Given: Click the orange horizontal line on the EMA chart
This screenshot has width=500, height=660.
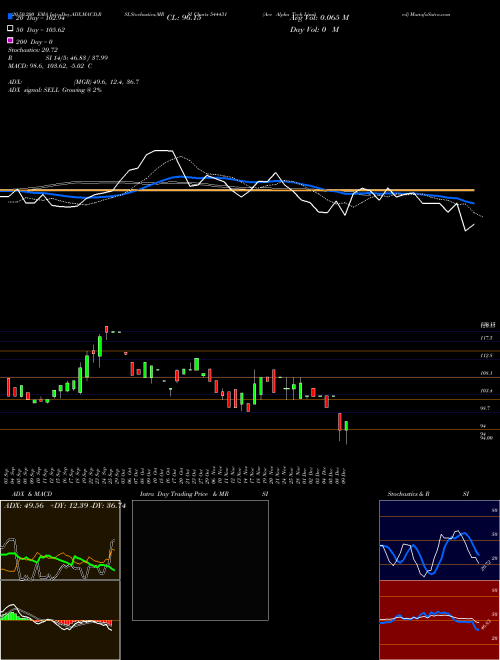Looking at the screenshot, I should pyautogui.click(x=237, y=190).
